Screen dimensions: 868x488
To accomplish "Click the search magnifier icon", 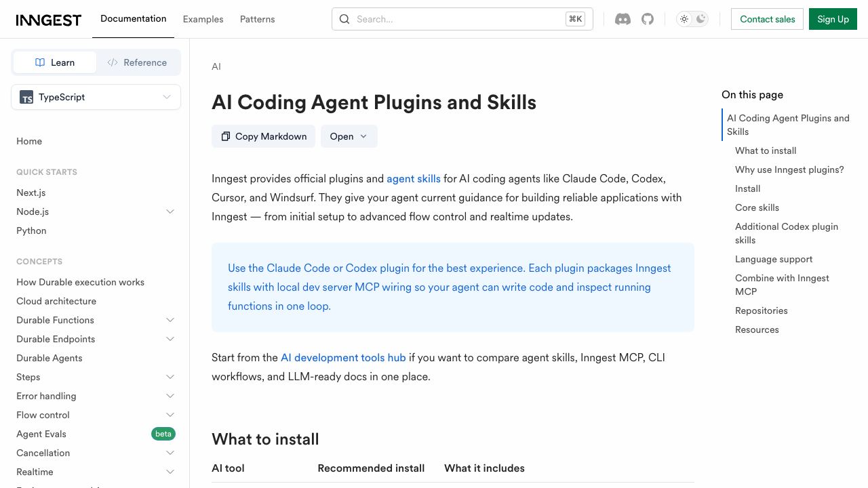I will 344,19.
